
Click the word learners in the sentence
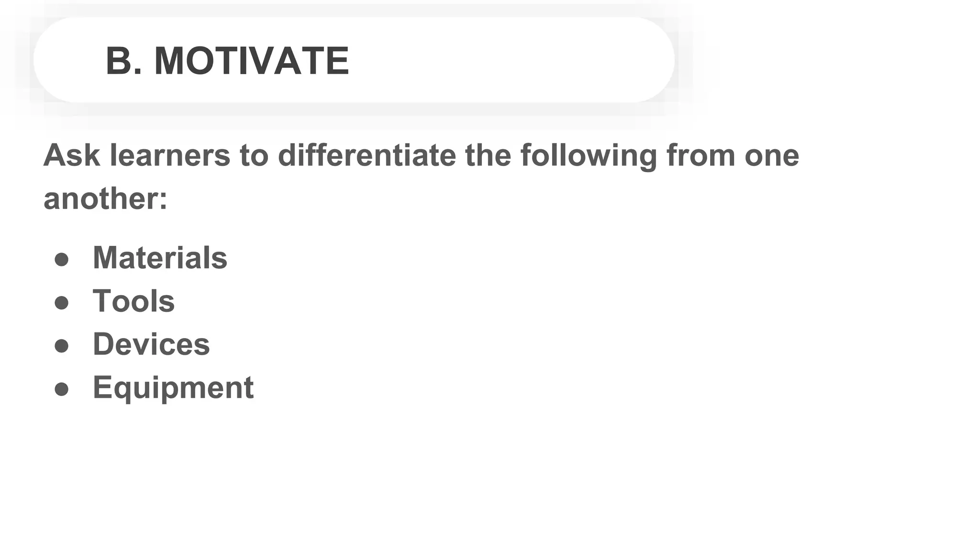coord(170,155)
